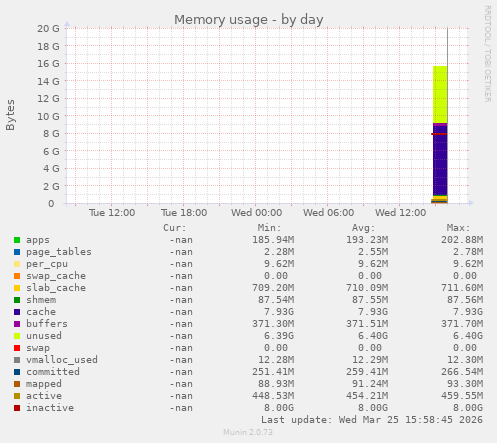
Task: Click the 'committed' legend label
Action: [53, 372]
